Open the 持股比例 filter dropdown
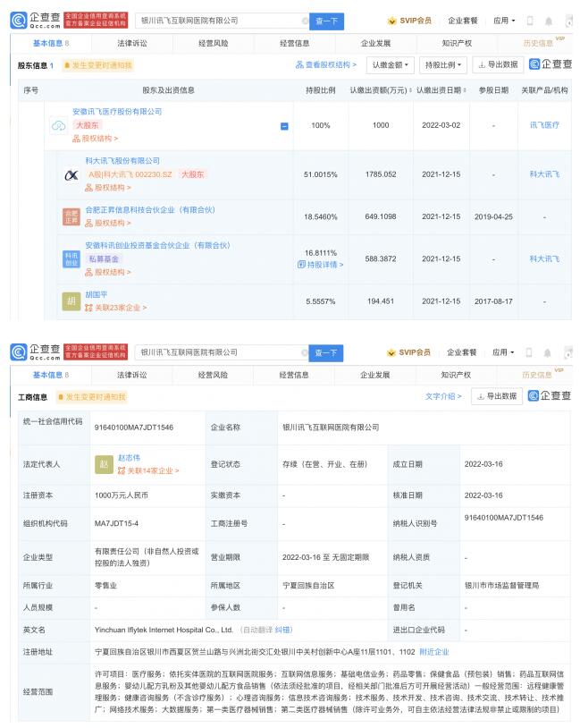This screenshot has width=580, height=728. coord(443,65)
